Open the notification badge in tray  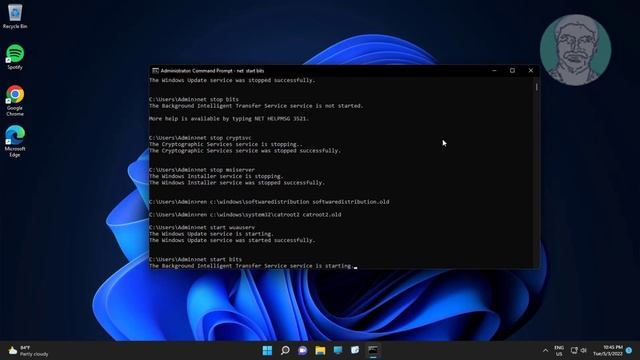(629, 350)
